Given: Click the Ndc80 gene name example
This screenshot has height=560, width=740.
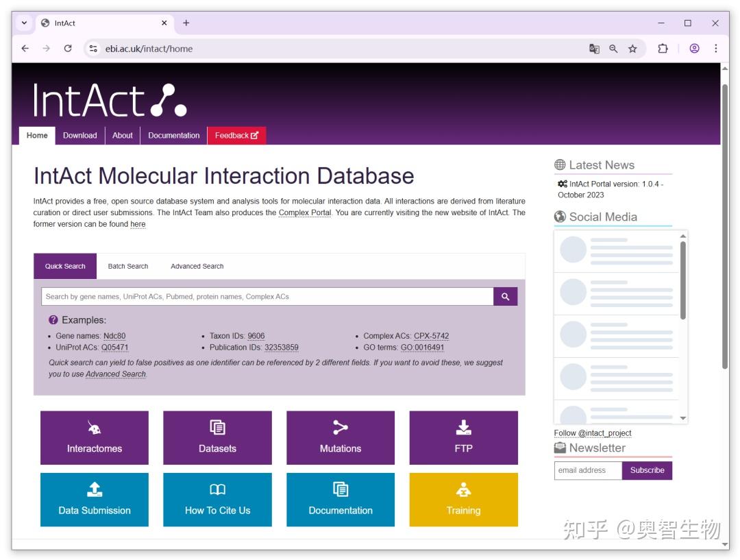Looking at the screenshot, I should pos(114,336).
